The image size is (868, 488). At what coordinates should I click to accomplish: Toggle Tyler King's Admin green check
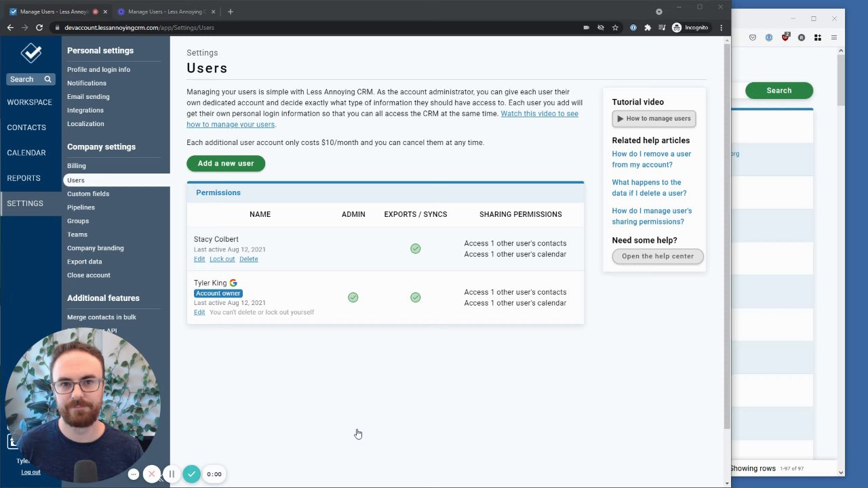(353, 298)
